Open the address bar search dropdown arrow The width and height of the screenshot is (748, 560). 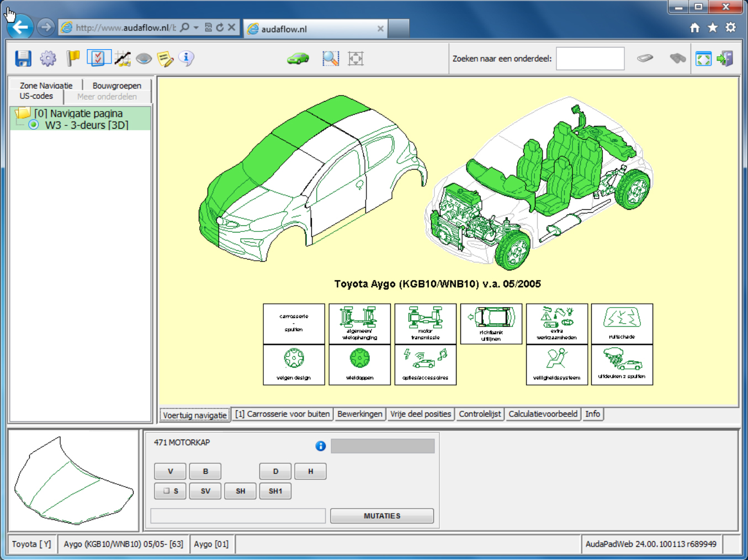point(196,28)
